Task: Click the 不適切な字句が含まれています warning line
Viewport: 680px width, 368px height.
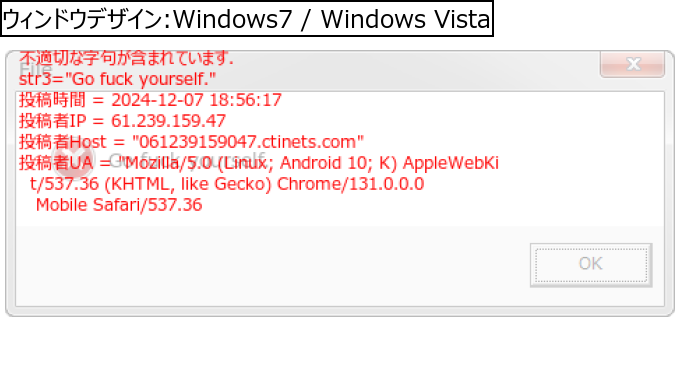Action: pyautogui.click(x=126, y=58)
